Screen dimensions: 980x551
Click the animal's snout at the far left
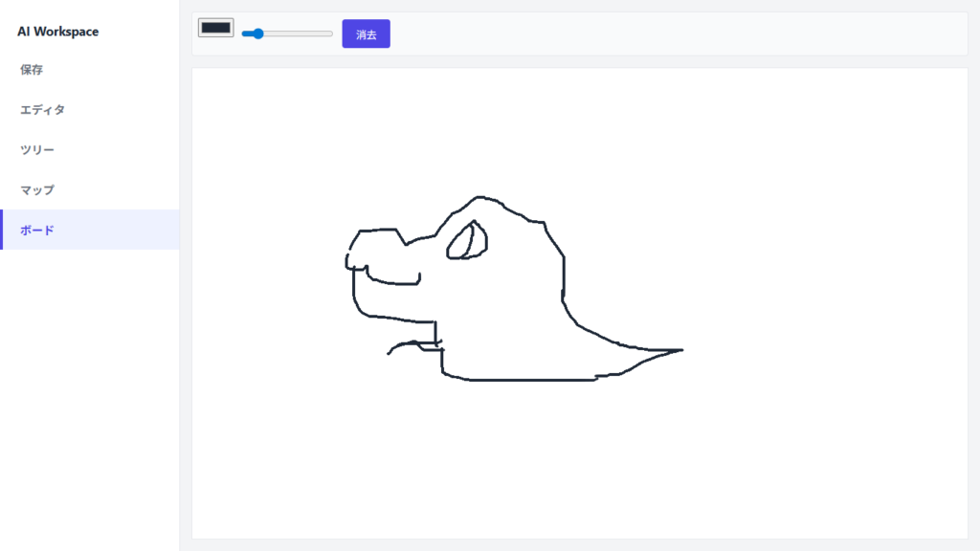[x=349, y=260]
